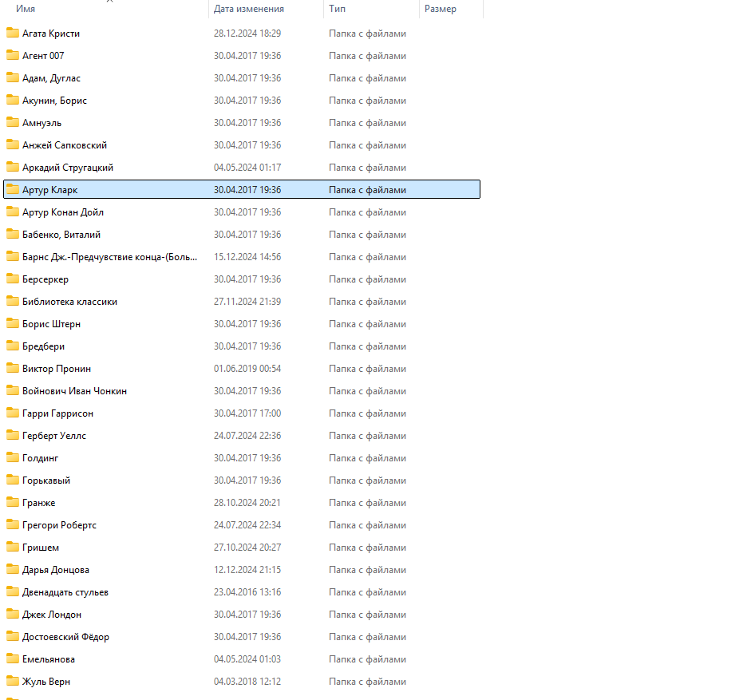Click the Герберт Уеллс folder name
This screenshot has width=751, height=700.
[54, 436]
